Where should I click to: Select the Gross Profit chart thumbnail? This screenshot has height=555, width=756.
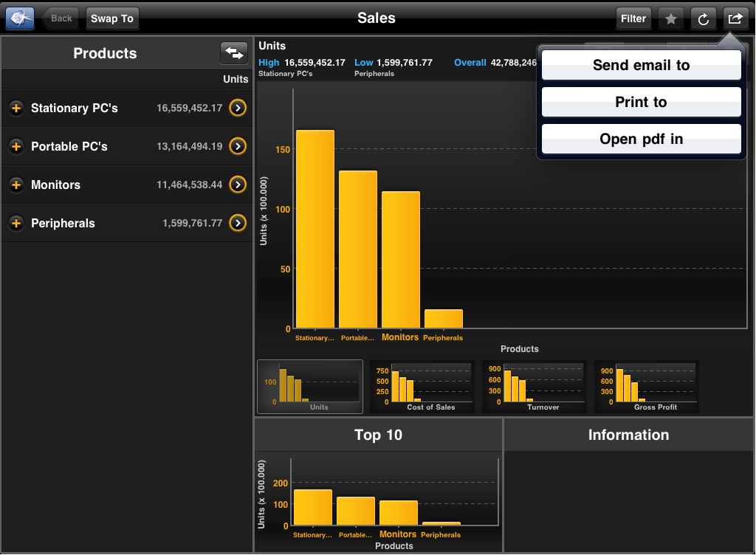[x=647, y=387]
